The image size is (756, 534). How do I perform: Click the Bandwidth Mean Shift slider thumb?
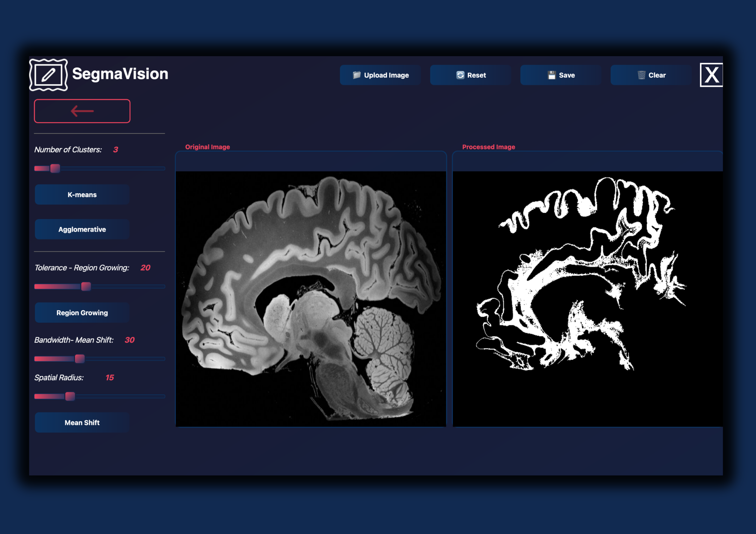click(80, 359)
